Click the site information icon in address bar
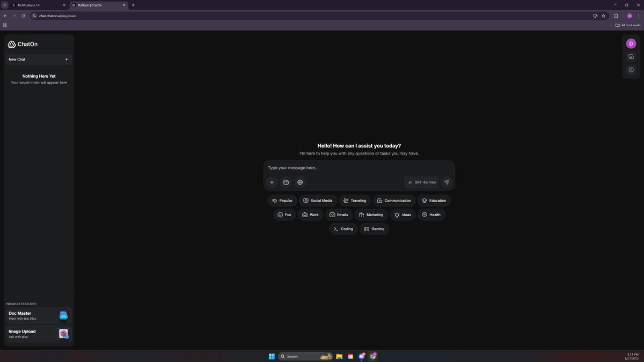Viewport: 644px width, 362px height. (x=34, y=16)
